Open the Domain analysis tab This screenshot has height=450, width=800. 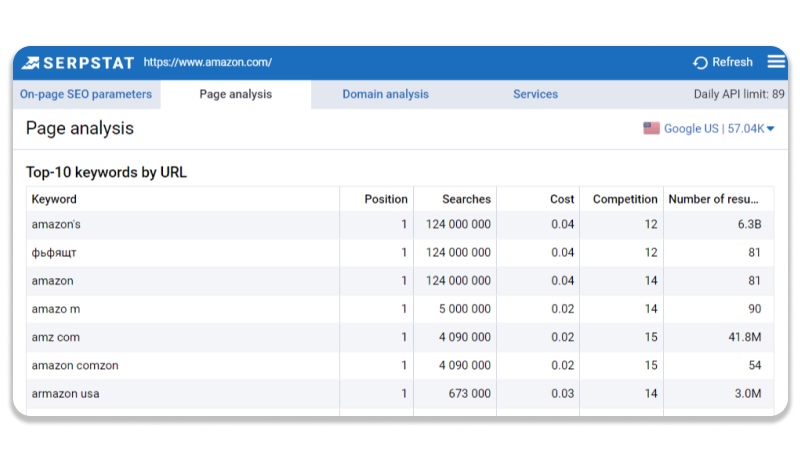click(x=385, y=94)
